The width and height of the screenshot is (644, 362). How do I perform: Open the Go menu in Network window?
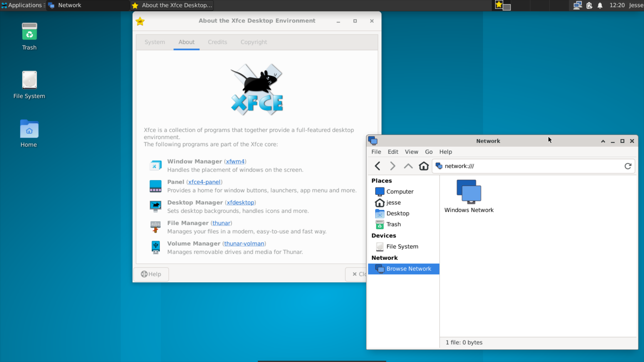coord(429,152)
